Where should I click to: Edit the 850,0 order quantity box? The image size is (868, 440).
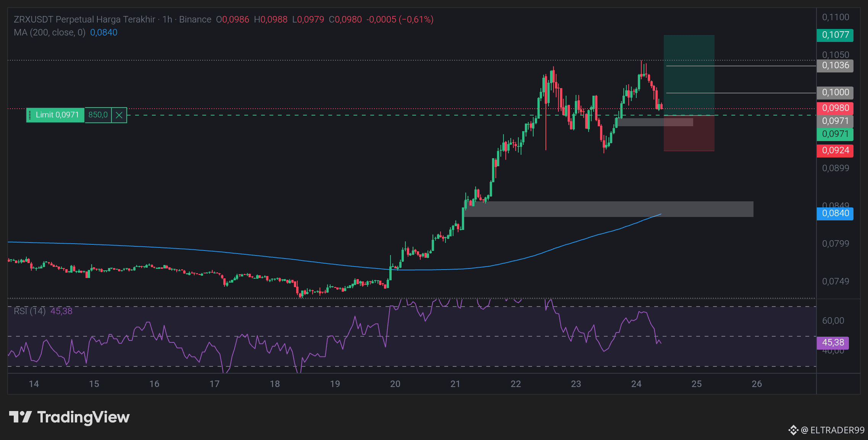[98, 115]
